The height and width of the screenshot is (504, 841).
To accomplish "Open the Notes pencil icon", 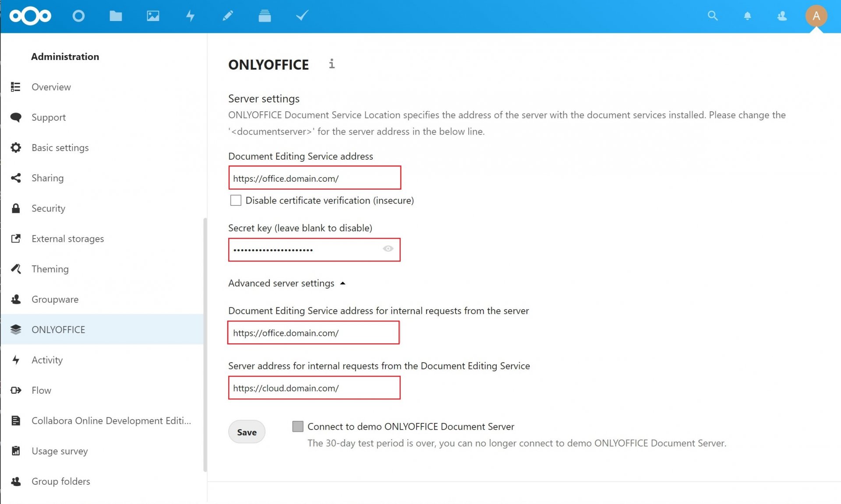I will point(228,16).
